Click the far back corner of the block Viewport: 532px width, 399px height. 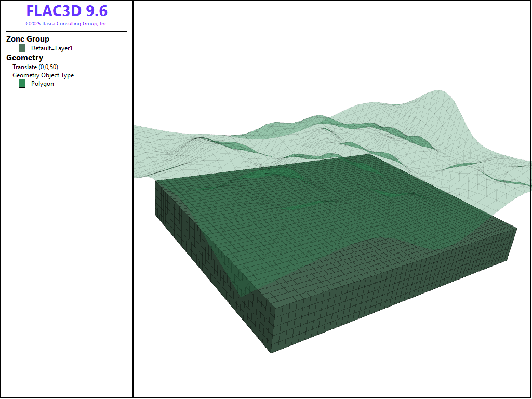click(368, 154)
